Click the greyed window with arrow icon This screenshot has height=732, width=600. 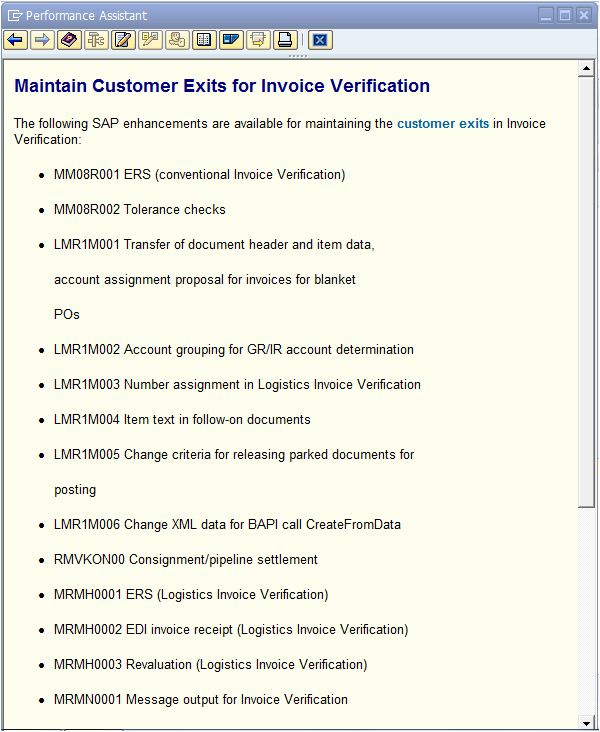[258, 40]
